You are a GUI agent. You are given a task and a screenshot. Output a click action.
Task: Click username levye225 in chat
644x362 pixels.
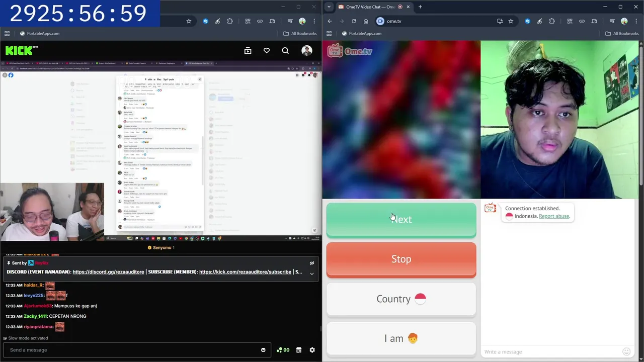coord(34,296)
